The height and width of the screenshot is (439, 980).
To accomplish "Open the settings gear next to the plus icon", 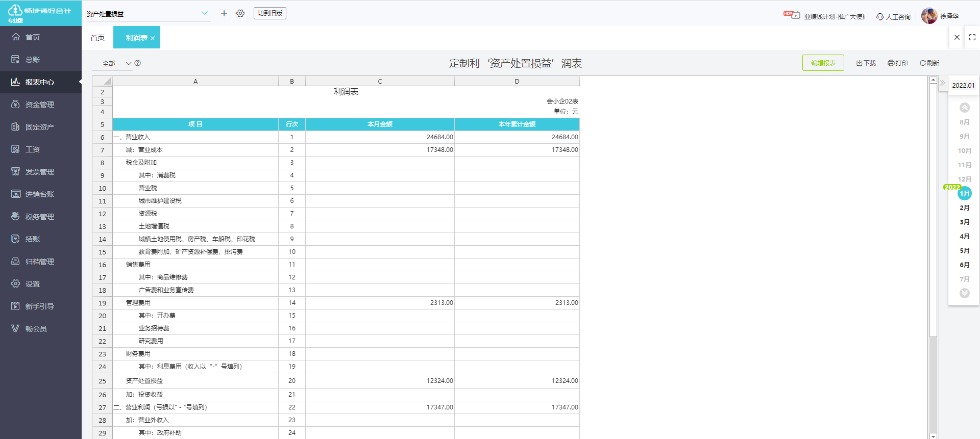I will [x=240, y=13].
